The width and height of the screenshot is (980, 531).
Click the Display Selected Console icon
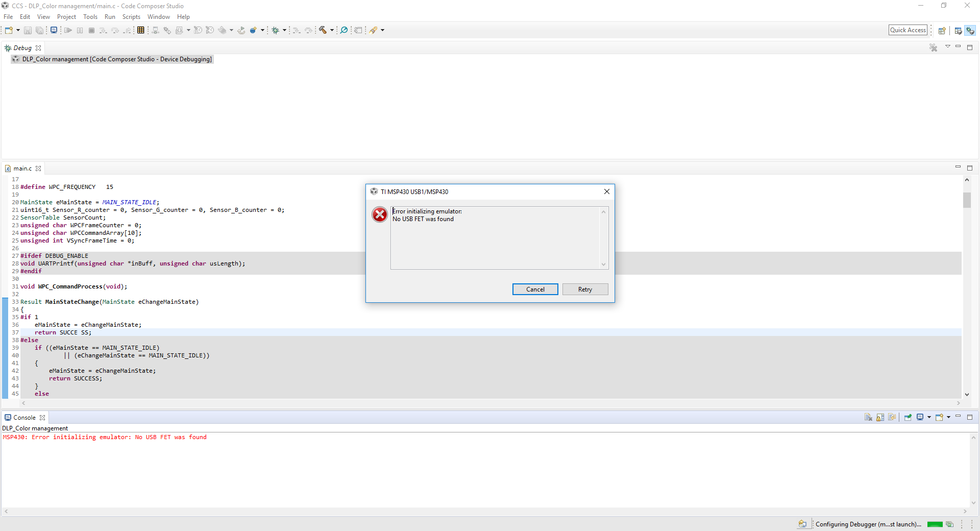pos(920,417)
